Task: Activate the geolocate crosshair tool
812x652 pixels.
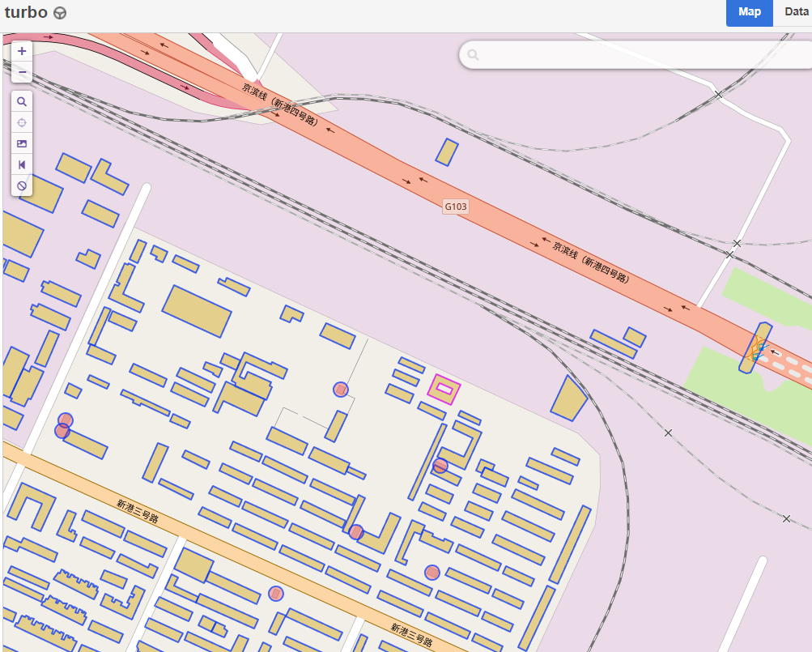Action: (22, 122)
